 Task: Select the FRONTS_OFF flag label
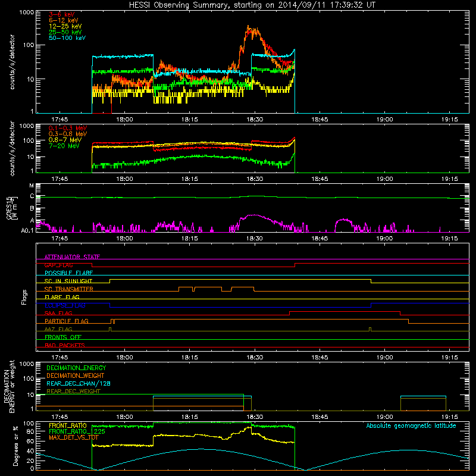tap(63, 337)
